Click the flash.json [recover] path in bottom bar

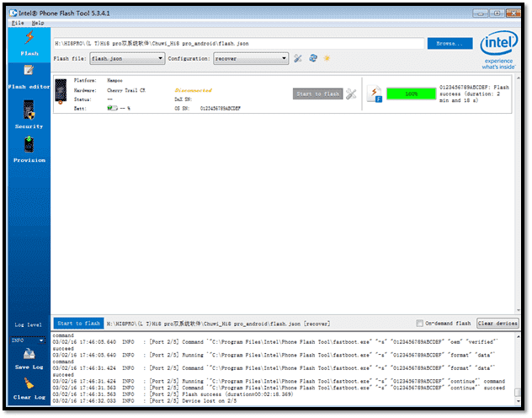218,324
